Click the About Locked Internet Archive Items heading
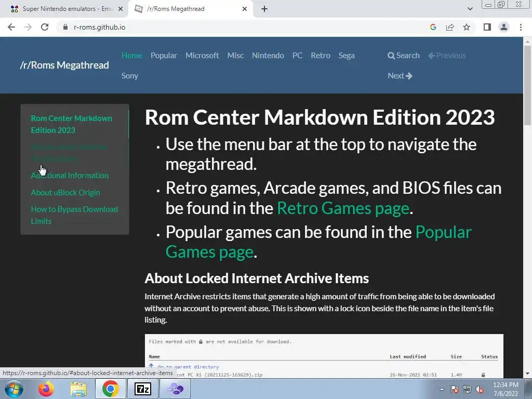The width and height of the screenshot is (532, 399). [x=257, y=278]
